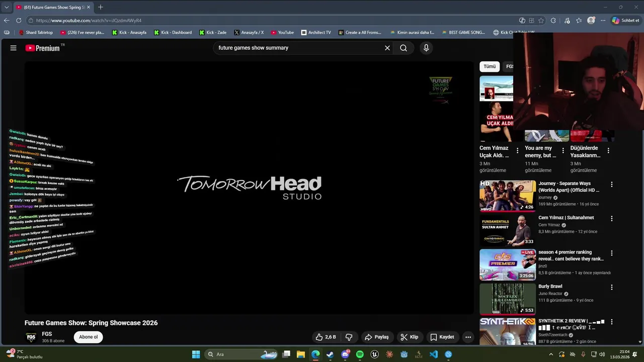Open Unreal Engine from the taskbar

[x=374, y=354]
